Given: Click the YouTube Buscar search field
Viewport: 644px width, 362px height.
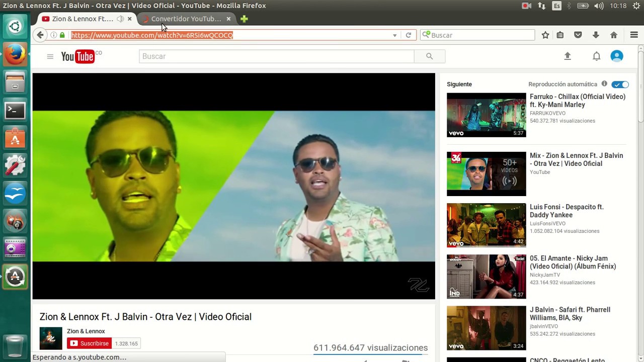Looking at the screenshot, I should coord(276,56).
